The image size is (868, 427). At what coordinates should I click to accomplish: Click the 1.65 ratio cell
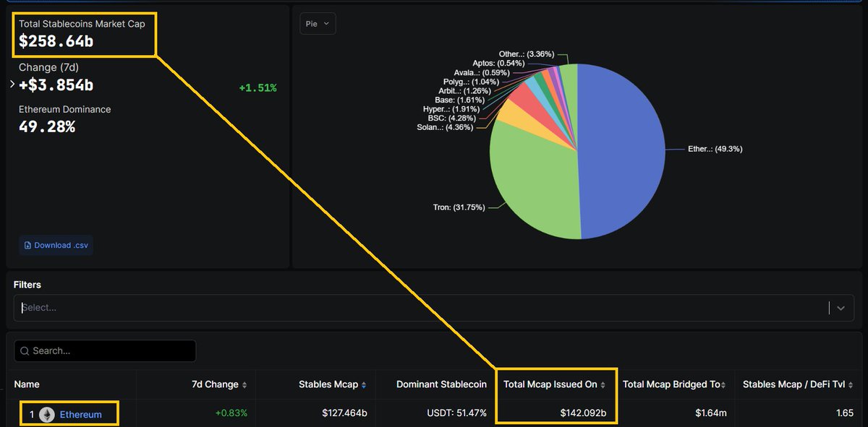pyautogui.click(x=846, y=414)
